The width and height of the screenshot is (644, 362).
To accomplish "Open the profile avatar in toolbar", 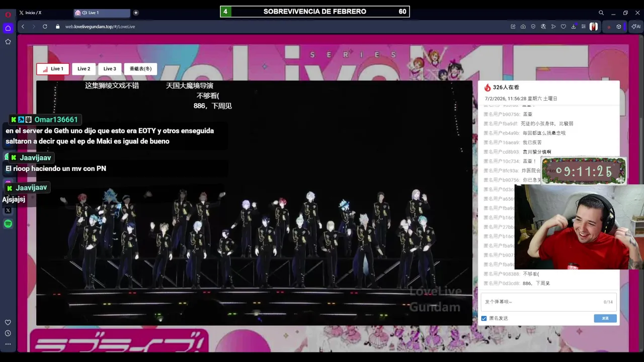I will click(x=594, y=27).
